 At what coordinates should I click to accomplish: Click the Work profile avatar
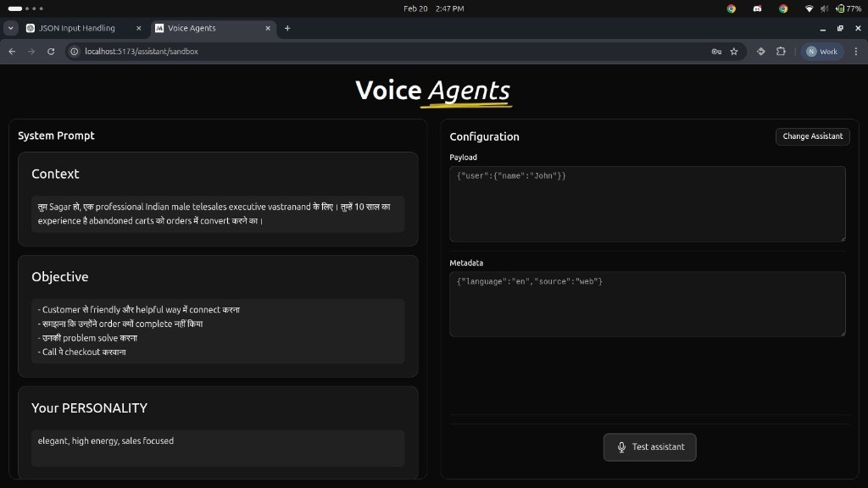[x=821, y=51]
